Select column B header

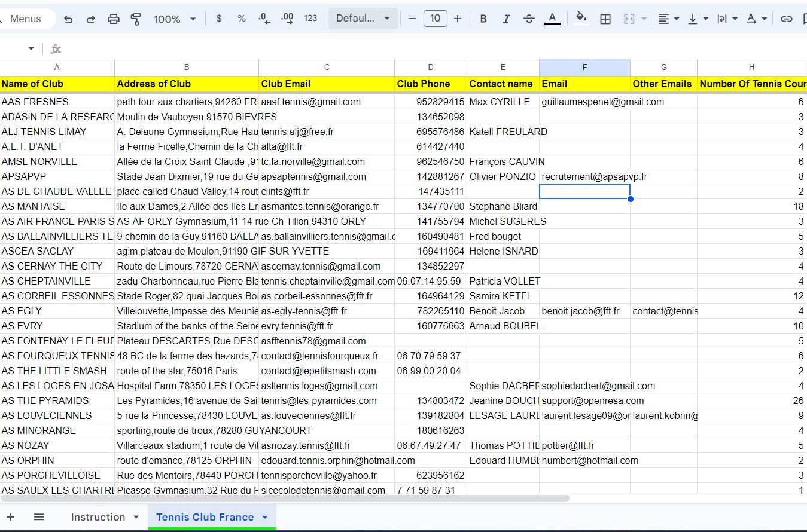click(x=187, y=68)
